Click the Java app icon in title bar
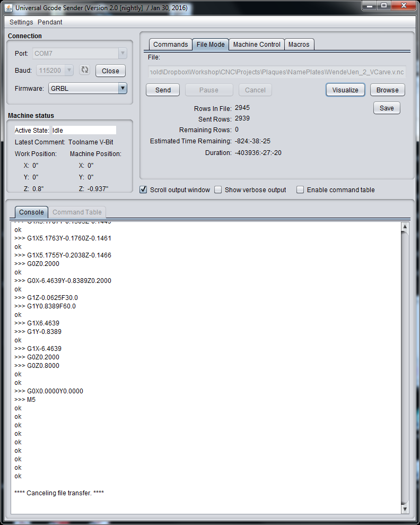The height and width of the screenshot is (525, 420). pyautogui.click(x=8, y=7)
